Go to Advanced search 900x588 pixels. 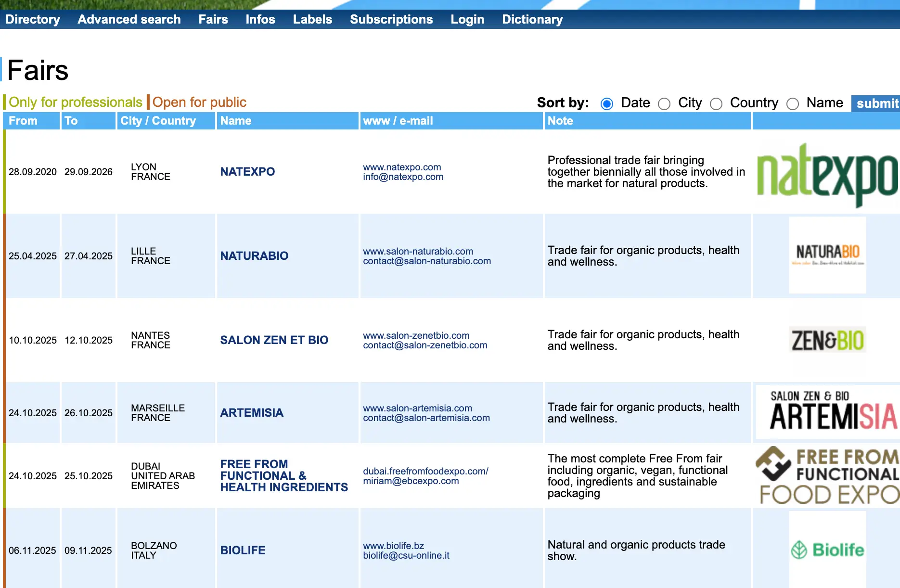coord(129,19)
